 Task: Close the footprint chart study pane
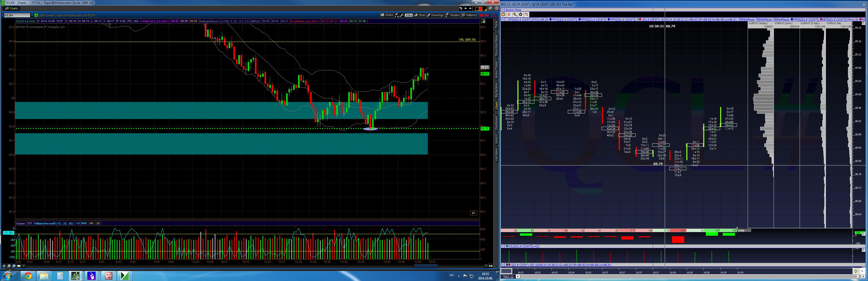tap(503, 19)
